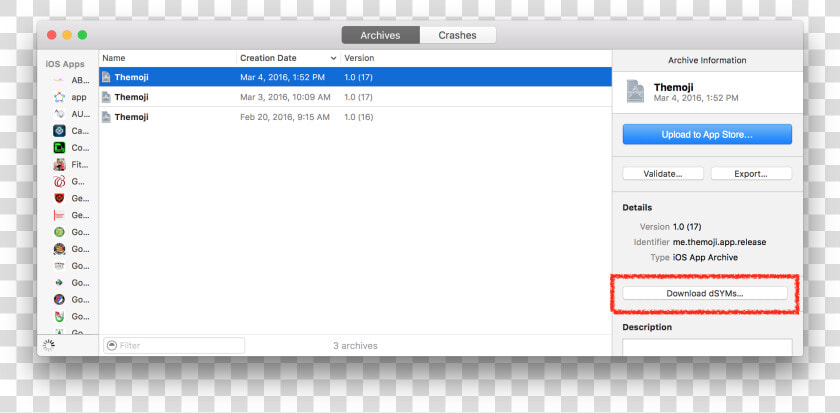
Task: Click archive icon of Mar 3 Themoji row
Action: click(x=106, y=97)
